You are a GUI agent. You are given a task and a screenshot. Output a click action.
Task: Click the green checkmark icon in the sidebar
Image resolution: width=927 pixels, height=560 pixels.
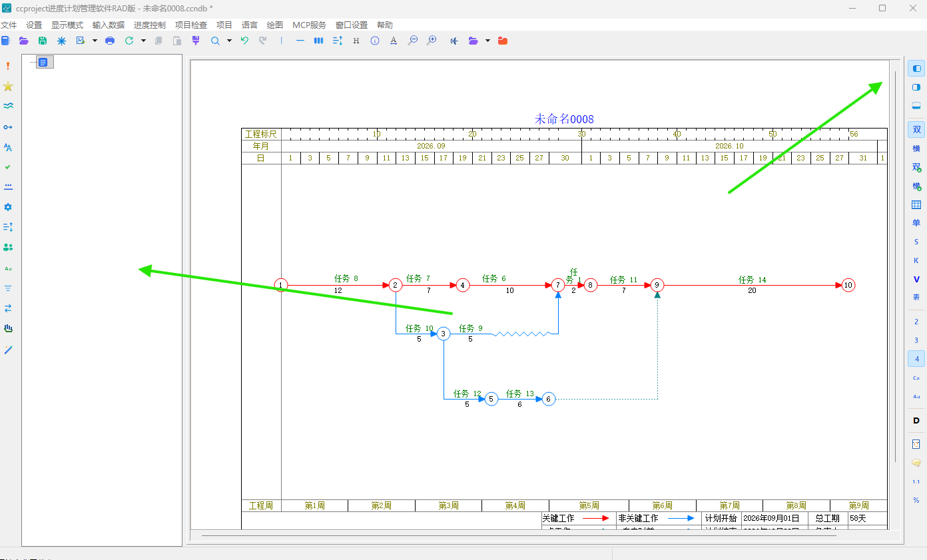point(8,166)
